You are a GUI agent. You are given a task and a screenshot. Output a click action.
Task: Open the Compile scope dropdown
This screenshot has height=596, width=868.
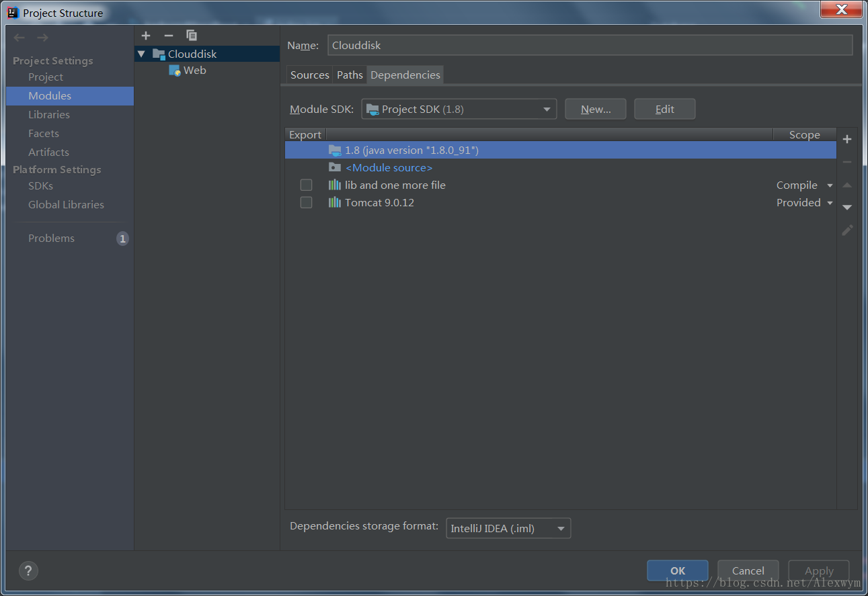805,185
